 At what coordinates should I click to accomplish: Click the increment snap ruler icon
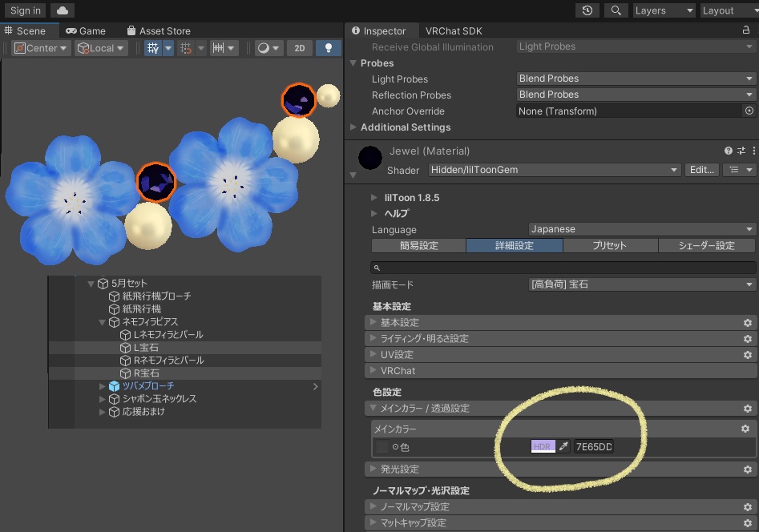pos(218,48)
